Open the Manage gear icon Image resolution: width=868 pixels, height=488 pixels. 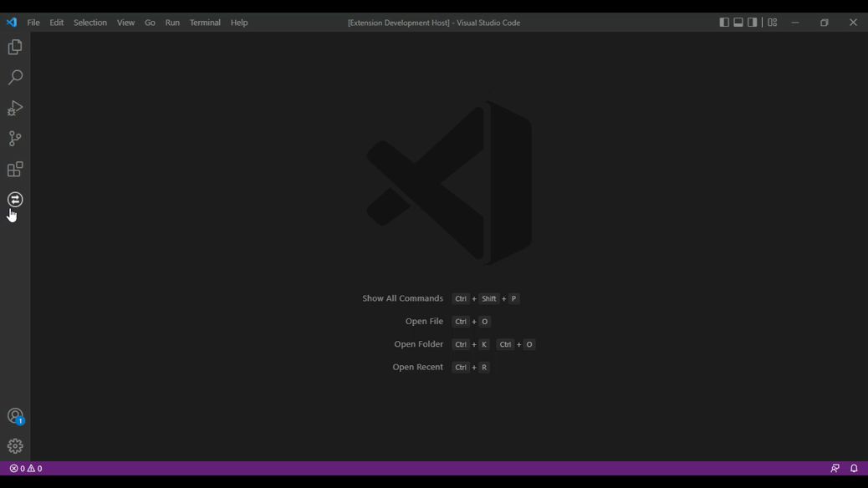15,446
